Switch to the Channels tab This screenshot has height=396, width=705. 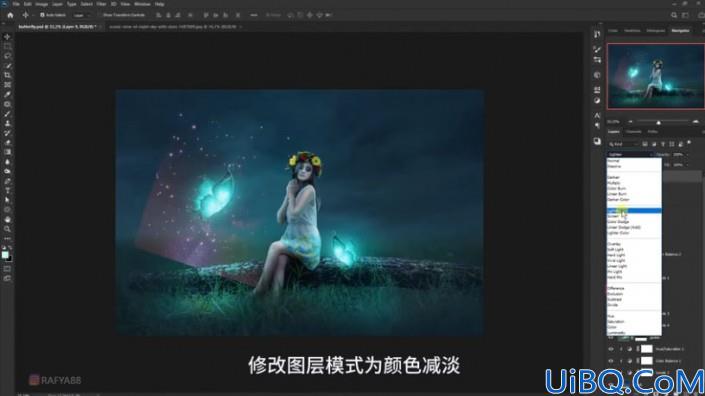634,132
